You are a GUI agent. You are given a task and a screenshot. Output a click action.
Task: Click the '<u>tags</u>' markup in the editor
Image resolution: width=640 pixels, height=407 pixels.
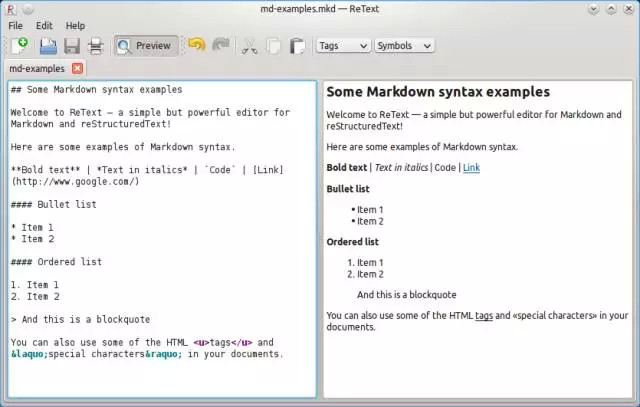223,342
